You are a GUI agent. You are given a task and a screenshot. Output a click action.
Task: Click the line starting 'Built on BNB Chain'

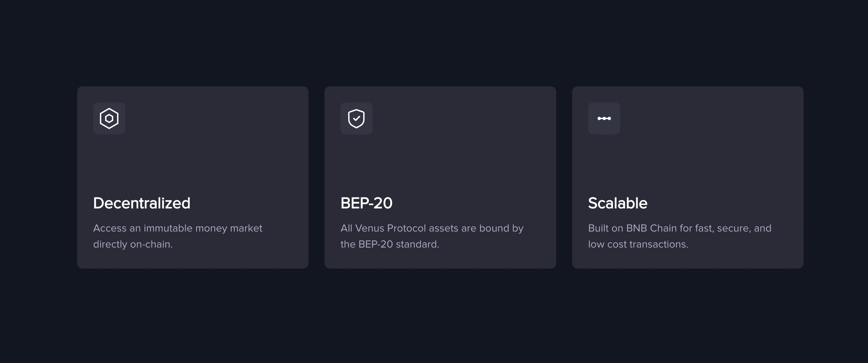point(680,228)
